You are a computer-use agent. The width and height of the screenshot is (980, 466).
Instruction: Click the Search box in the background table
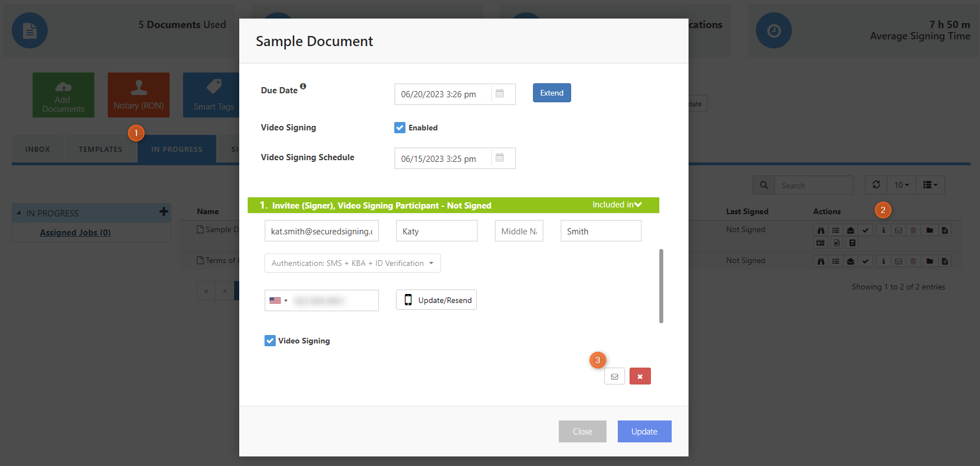(x=814, y=185)
